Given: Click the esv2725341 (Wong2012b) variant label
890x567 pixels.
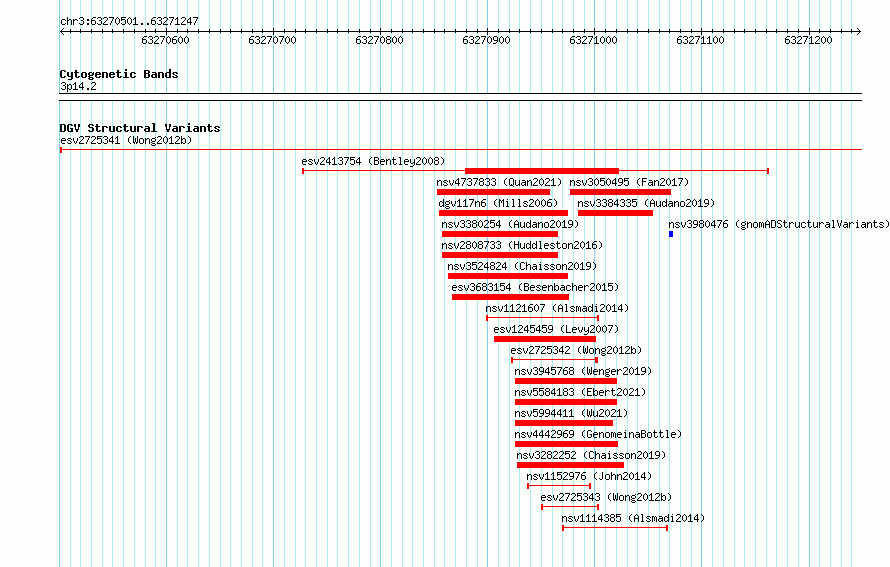Looking at the screenshot, I should (126, 140).
